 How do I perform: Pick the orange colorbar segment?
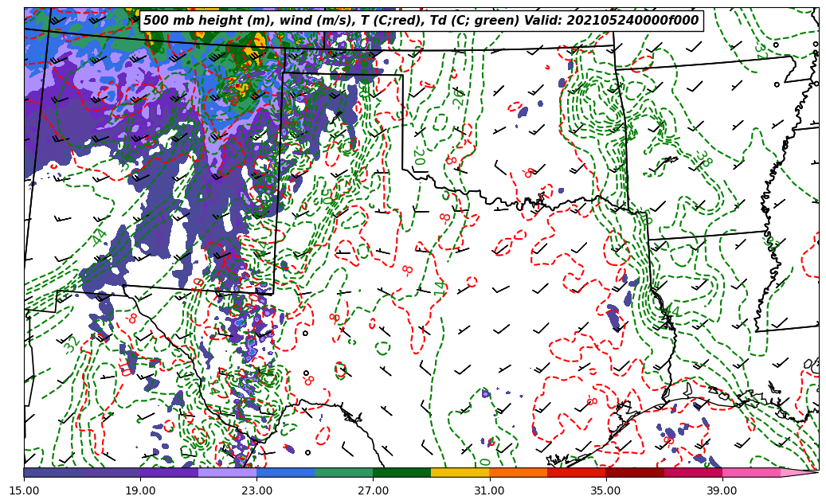tap(518, 472)
